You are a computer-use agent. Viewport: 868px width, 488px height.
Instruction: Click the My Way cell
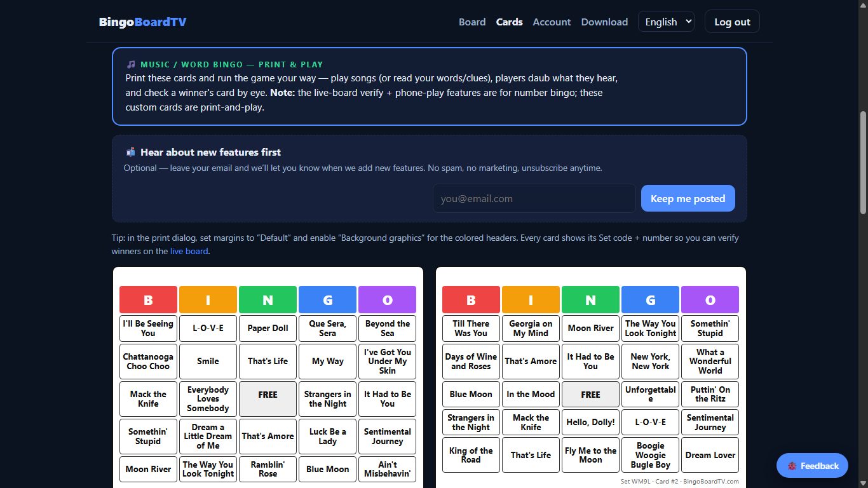click(x=327, y=362)
